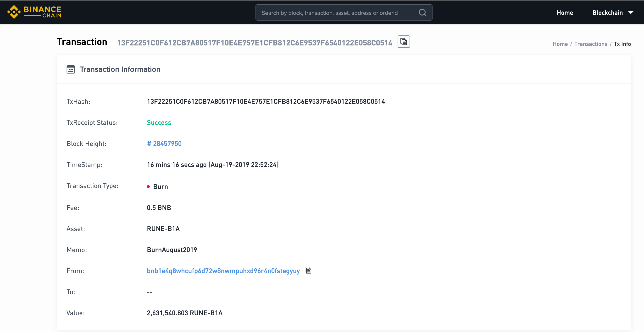Click the Success receipt status text
Screen dimensions: 644x332
(x=159, y=122)
